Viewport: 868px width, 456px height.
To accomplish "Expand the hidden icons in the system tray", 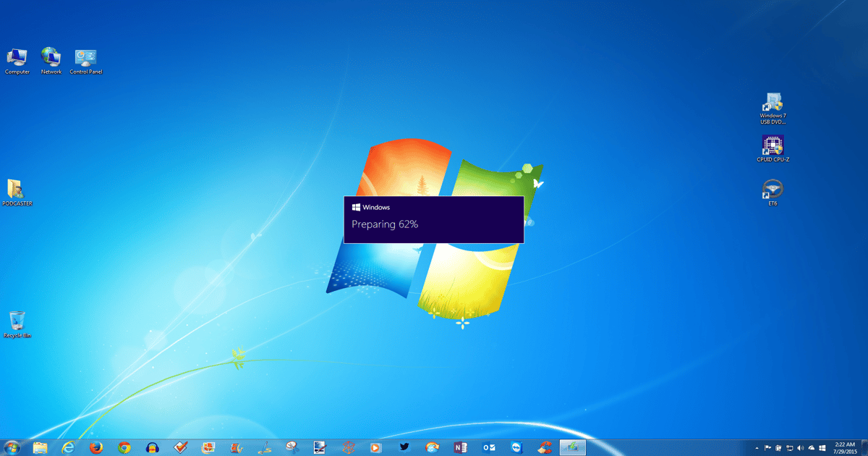I will tap(757, 447).
